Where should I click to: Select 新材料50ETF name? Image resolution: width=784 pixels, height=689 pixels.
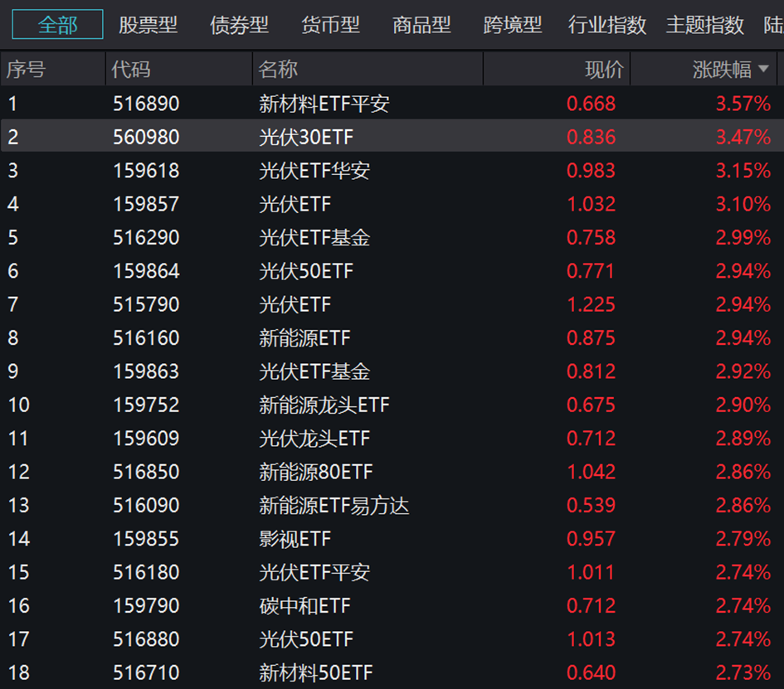click(316, 673)
